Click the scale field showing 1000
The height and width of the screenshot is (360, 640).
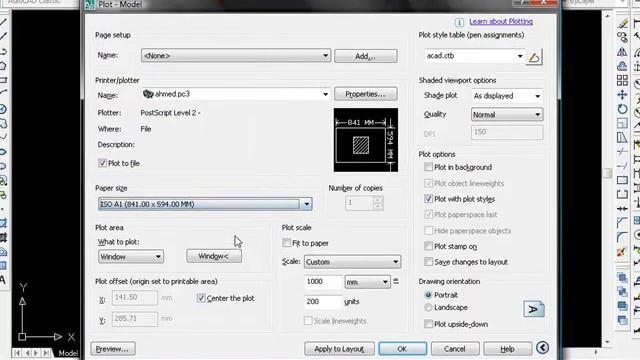pyautogui.click(x=322, y=282)
